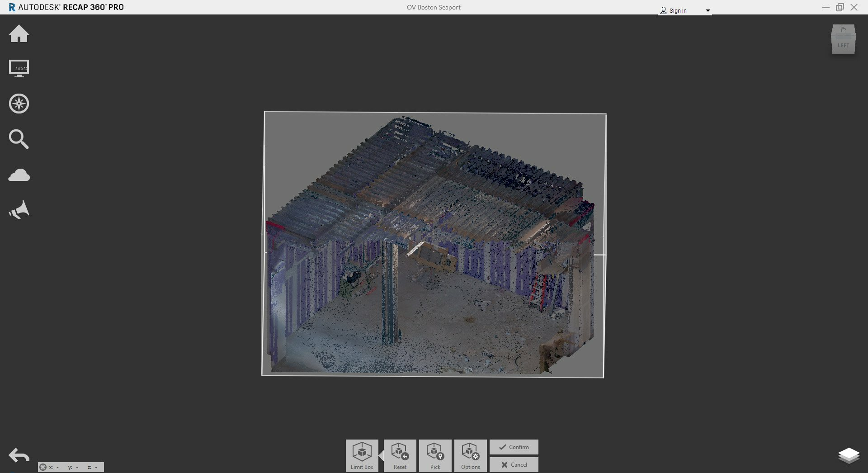This screenshot has height=473, width=868.
Task: Select the Navigation compass tool
Action: [x=19, y=104]
